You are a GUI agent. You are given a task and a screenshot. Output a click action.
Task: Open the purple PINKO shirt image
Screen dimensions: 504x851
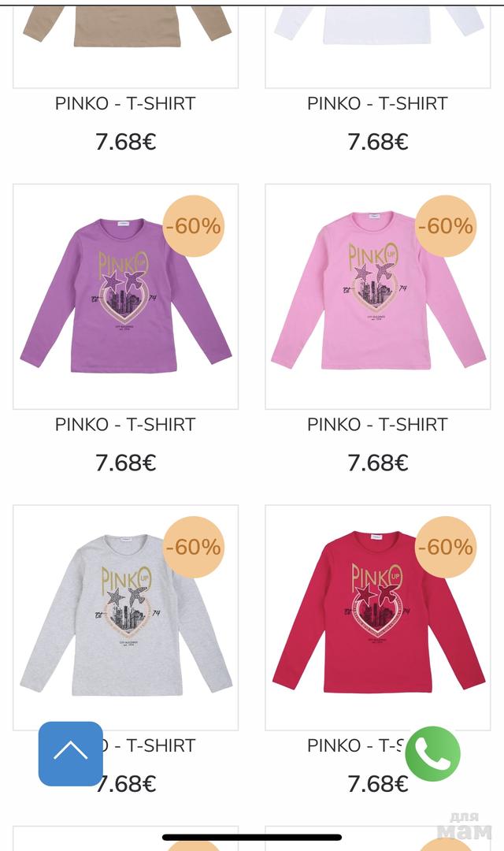click(x=125, y=296)
